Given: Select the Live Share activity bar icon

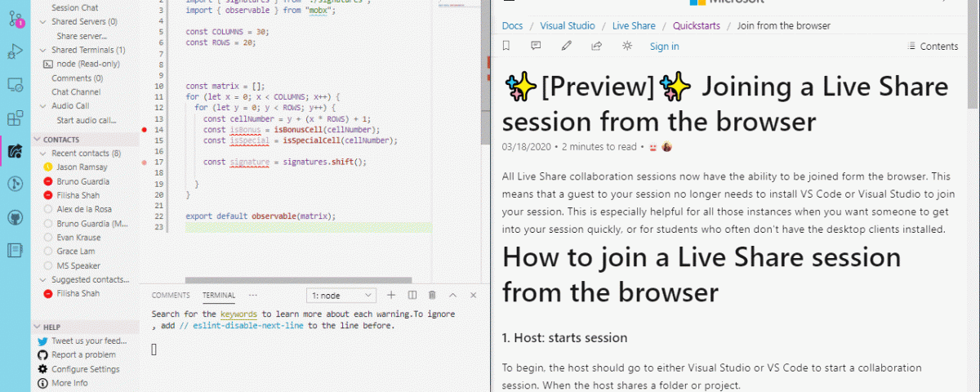Looking at the screenshot, I should tap(15, 151).
